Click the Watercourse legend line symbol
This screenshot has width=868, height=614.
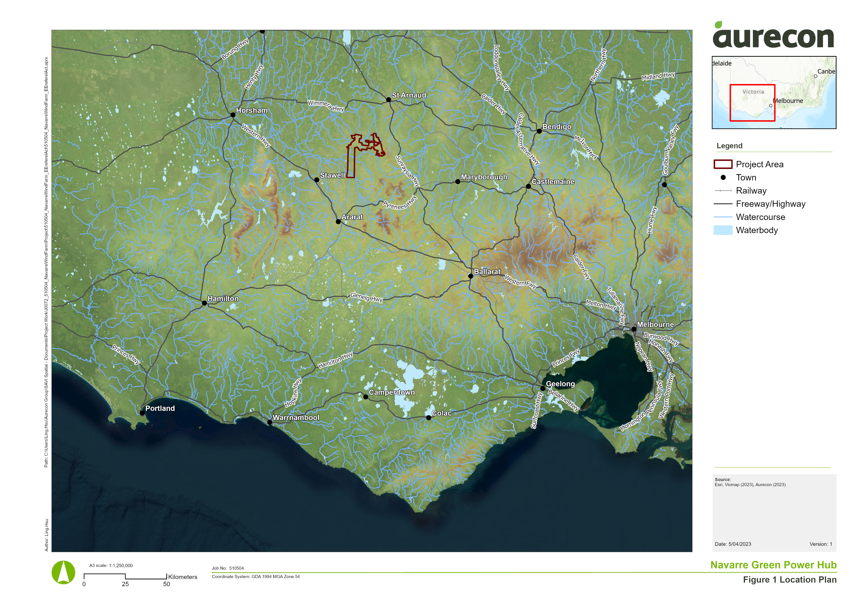tap(723, 217)
